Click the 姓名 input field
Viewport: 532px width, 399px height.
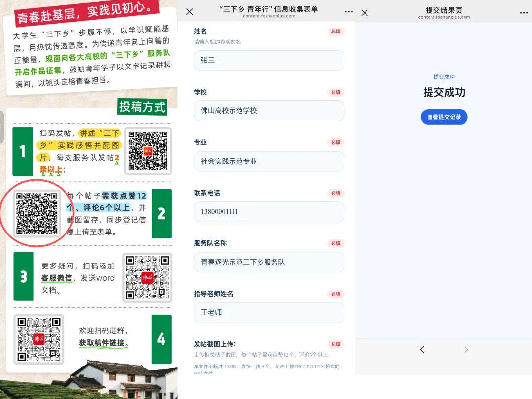click(269, 61)
